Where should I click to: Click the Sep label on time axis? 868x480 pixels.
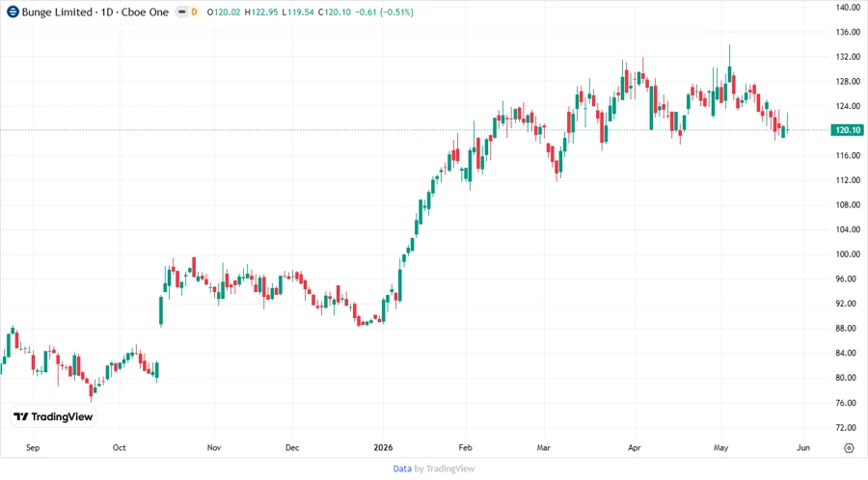pos(33,447)
